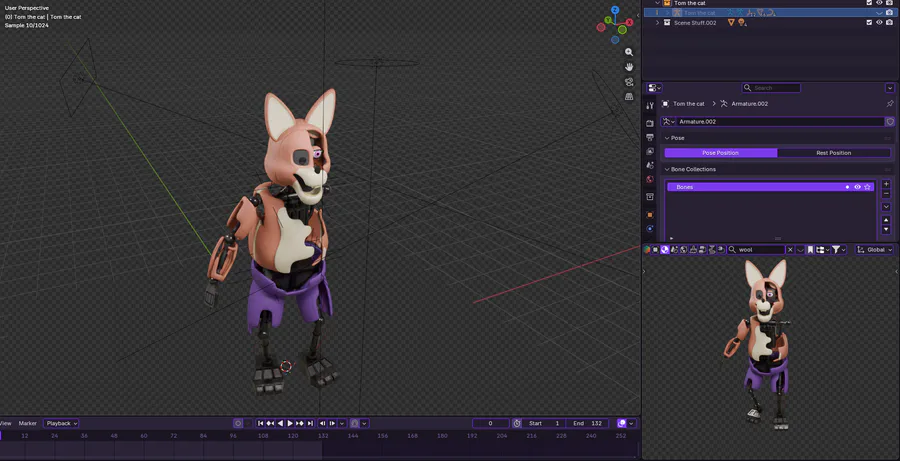Play the animation forward
900x461 pixels.
290,423
